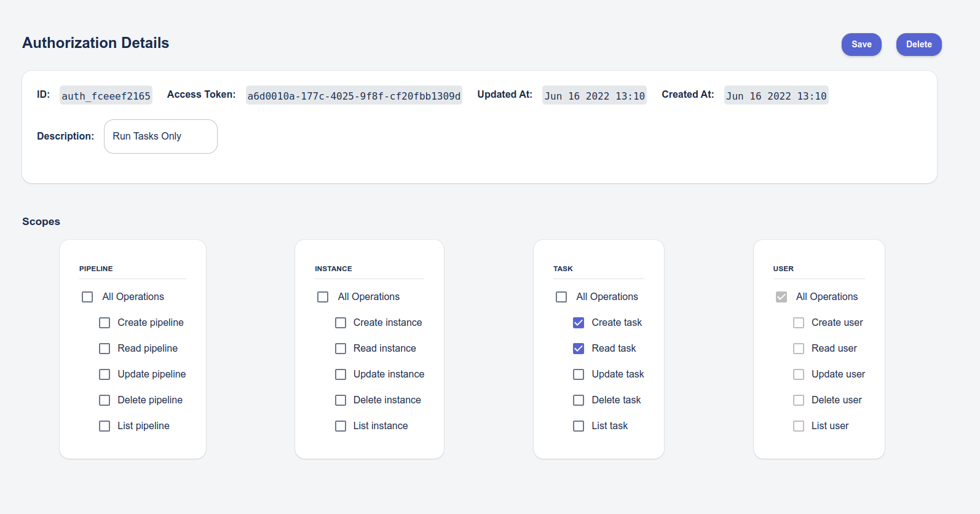This screenshot has height=514, width=980.
Task: Select the Created At timestamp value
Action: click(x=776, y=95)
